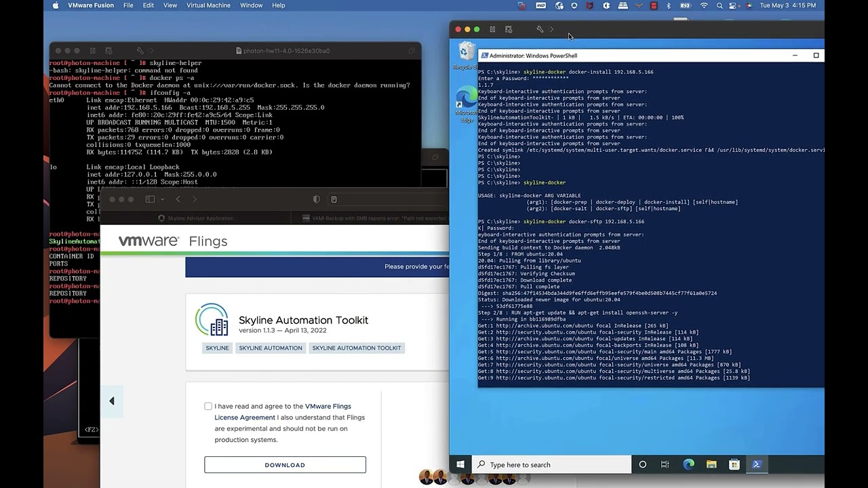868x488 pixels.
Task: Open the View menu
Action: pos(170,5)
